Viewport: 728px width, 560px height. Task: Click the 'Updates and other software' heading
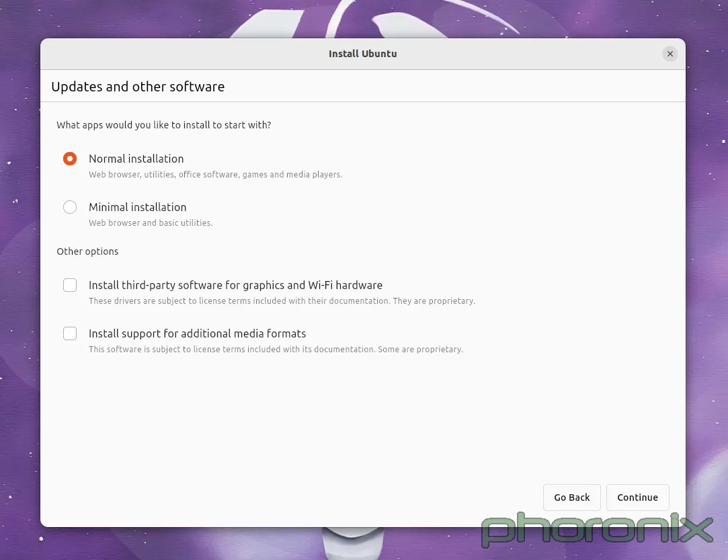(x=138, y=87)
